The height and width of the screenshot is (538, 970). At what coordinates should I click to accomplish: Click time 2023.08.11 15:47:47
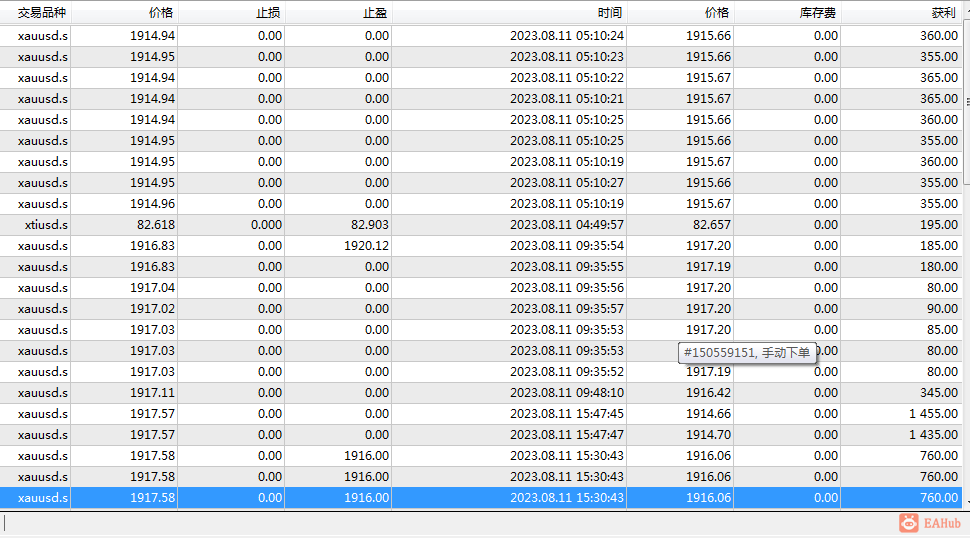[567, 435]
